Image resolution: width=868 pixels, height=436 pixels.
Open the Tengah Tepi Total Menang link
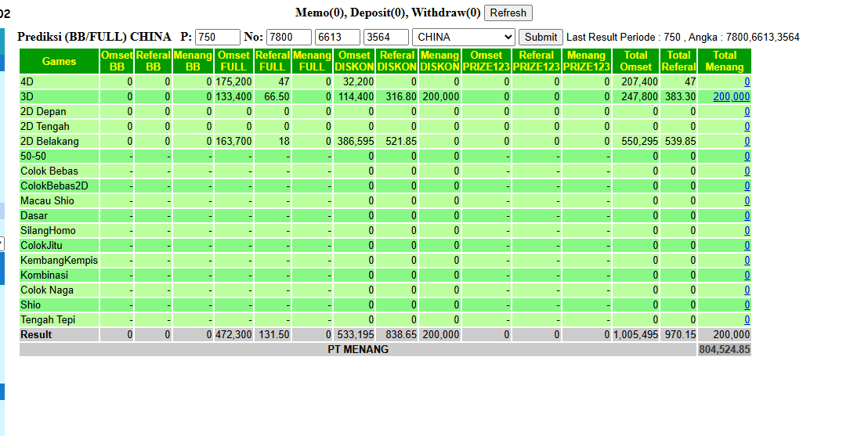(747, 320)
